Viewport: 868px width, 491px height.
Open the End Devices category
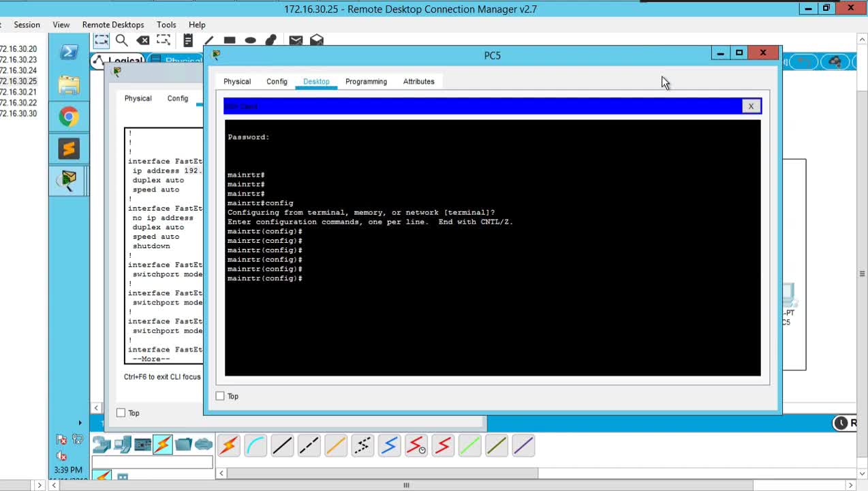(123, 445)
